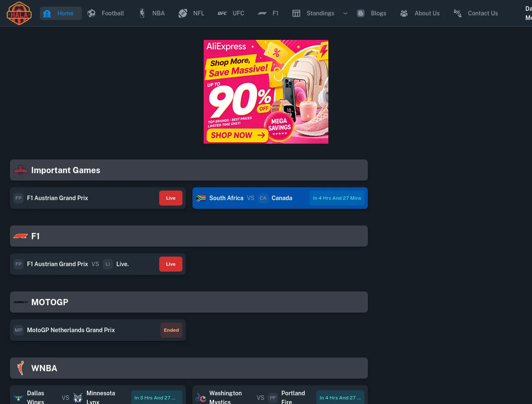Click the Ended status button
The image size is (532, 404).
(x=171, y=330)
